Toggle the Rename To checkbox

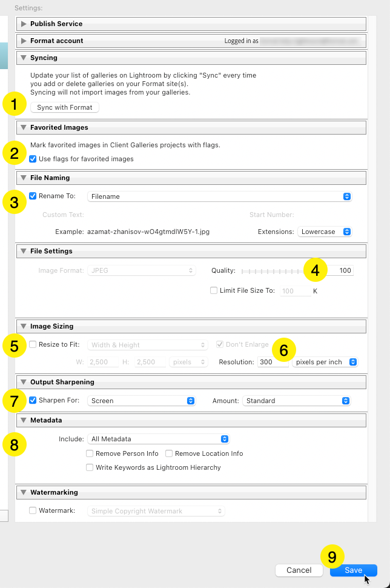(33, 196)
